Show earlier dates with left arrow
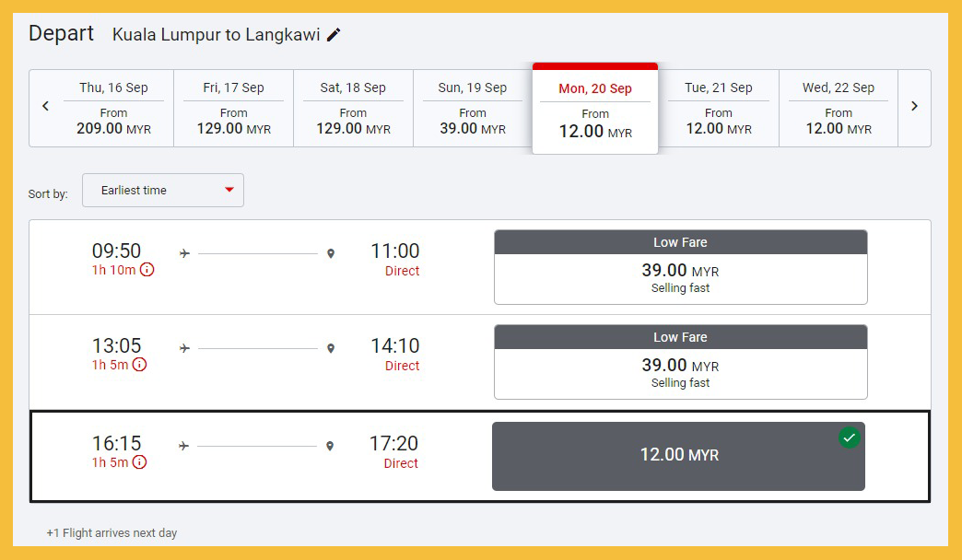Screen dimensions: 962x560 45,106
